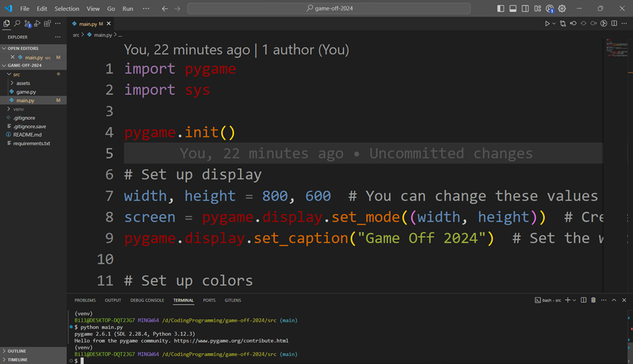Open the Customize Layout icon in title bar
This screenshot has width=633, height=364.
tap(537, 8)
